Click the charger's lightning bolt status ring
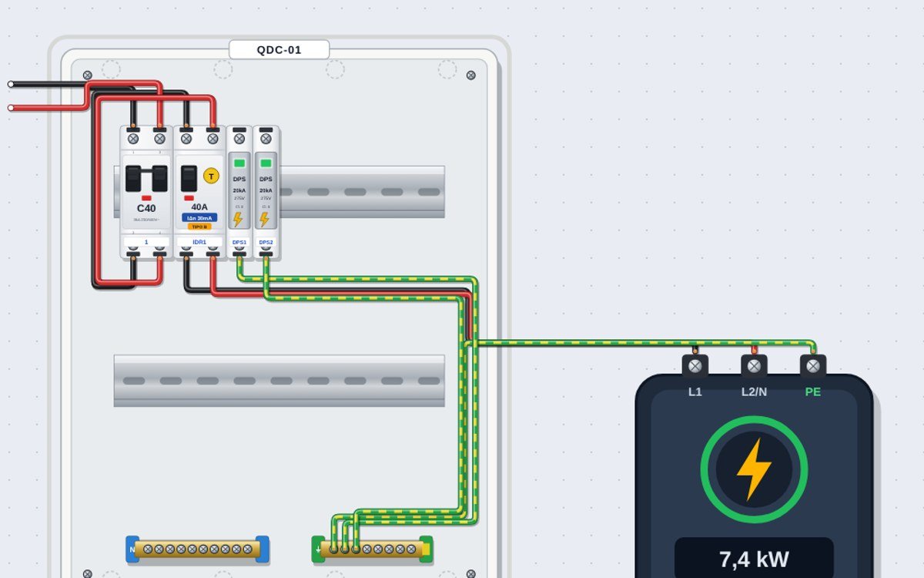 click(754, 469)
